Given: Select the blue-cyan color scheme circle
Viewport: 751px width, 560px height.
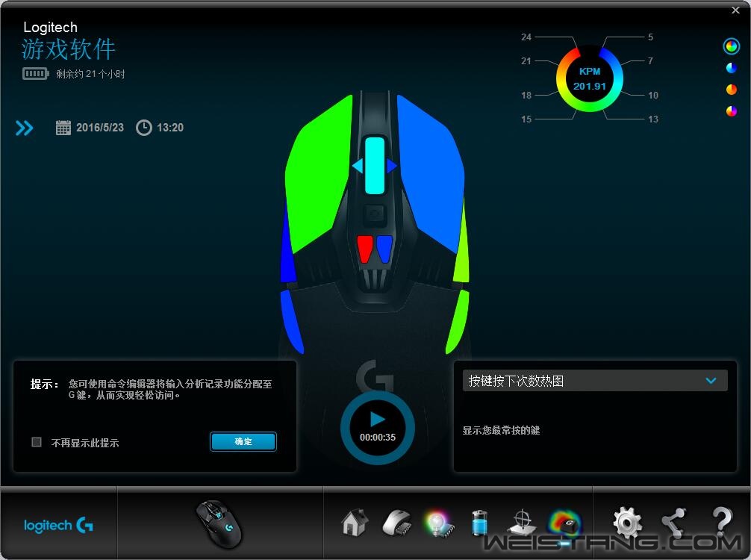Looking at the screenshot, I should pyautogui.click(x=732, y=68).
